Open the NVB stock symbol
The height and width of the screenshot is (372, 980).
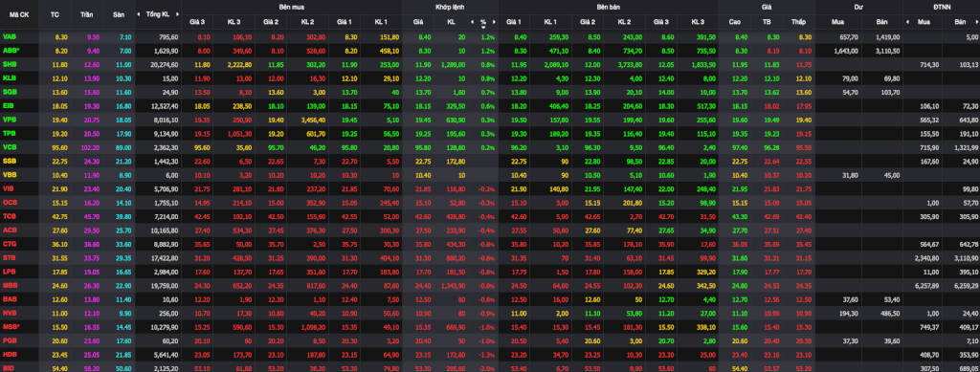[10, 312]
